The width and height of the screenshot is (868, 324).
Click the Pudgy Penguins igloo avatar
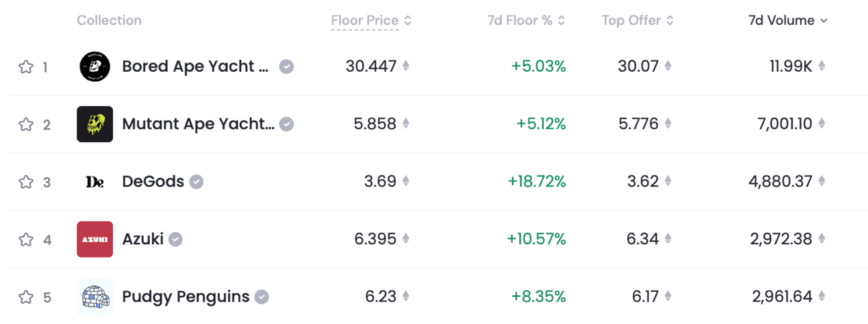(95, 297)
